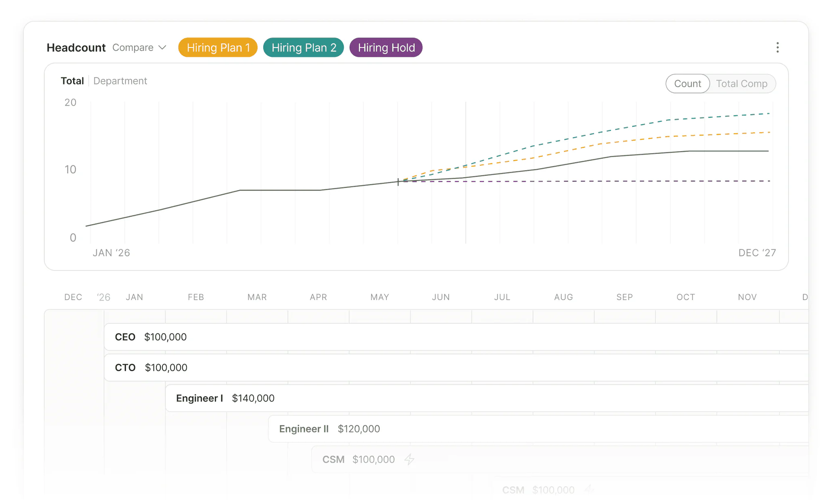Click the lightning bolt icon on CSM row

tap(409, 459)
